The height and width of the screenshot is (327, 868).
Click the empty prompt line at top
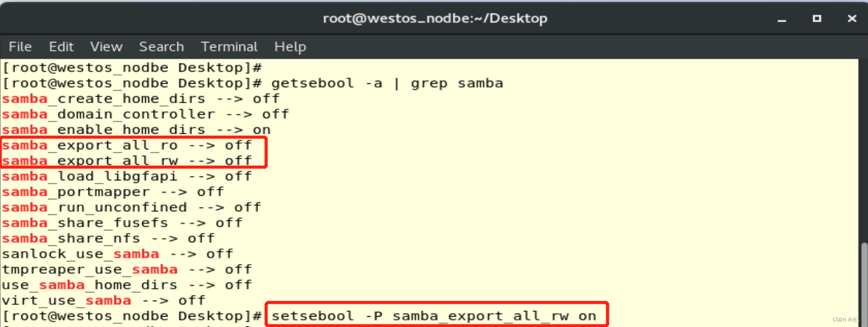pos(133,67)
